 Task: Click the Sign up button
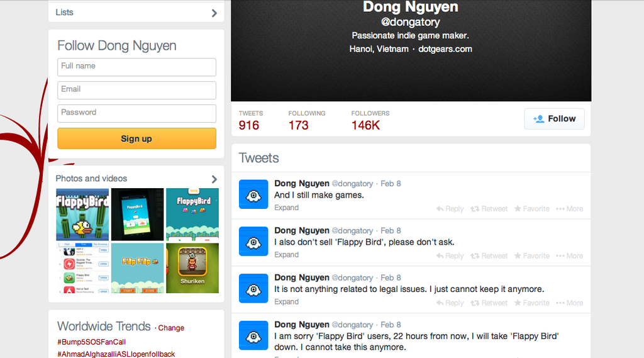(136, 138)
